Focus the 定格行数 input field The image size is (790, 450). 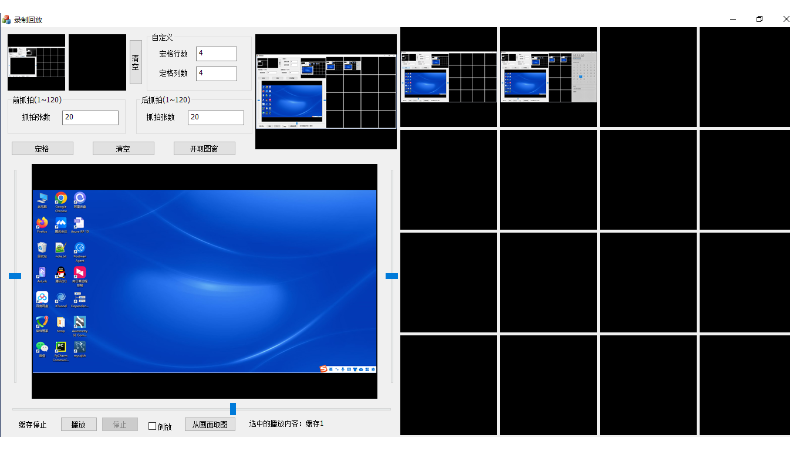[216, 53]
